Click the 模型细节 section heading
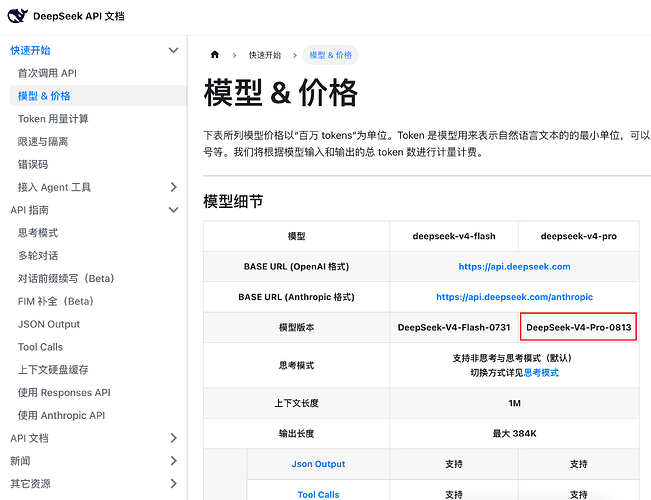This screenshot has height=500, width=651. click(x=233, y=201)
